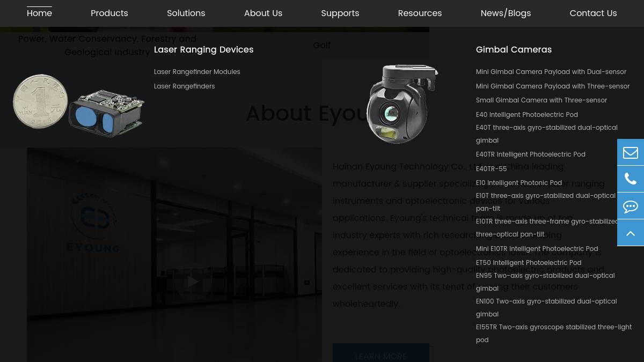This screenshot has height=362, width=644.
Task: Open the Home menu item
Action: point(39,13)
